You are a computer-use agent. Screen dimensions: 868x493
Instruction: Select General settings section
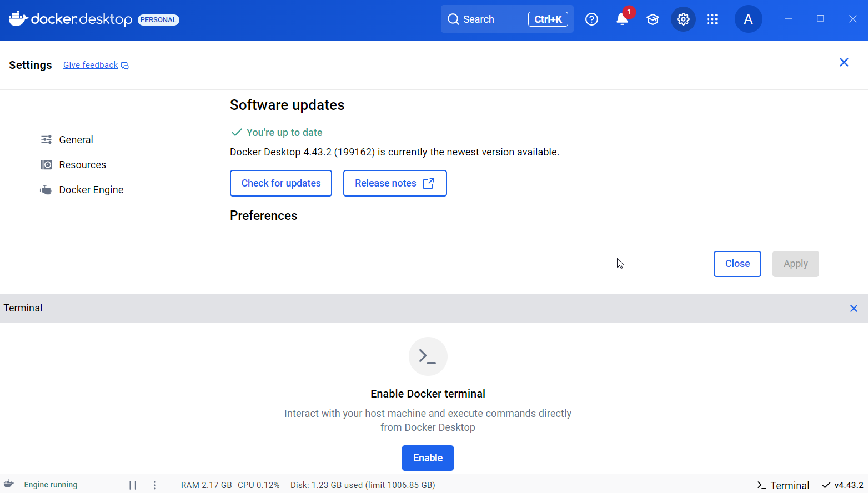point(76,140)
